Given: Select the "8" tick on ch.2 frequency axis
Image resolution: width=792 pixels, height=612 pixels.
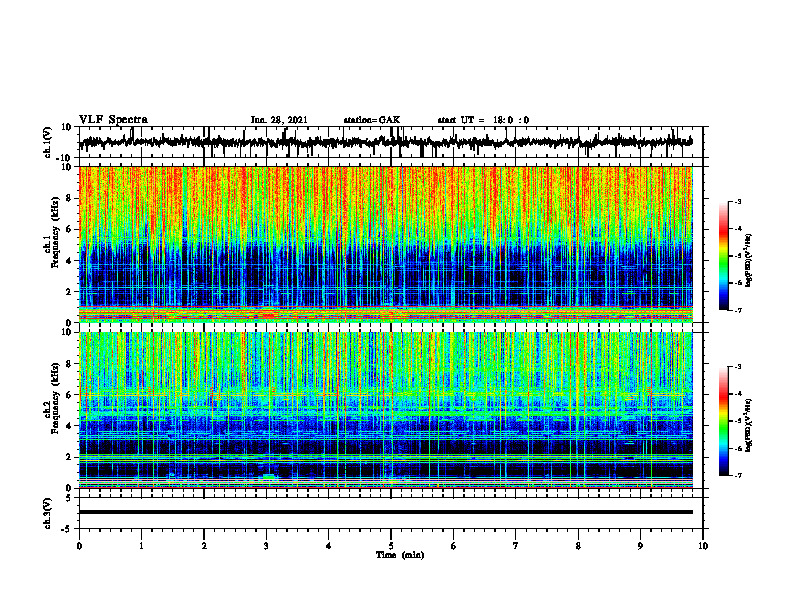Looking at the screenshot, I should tap(70, 364).
